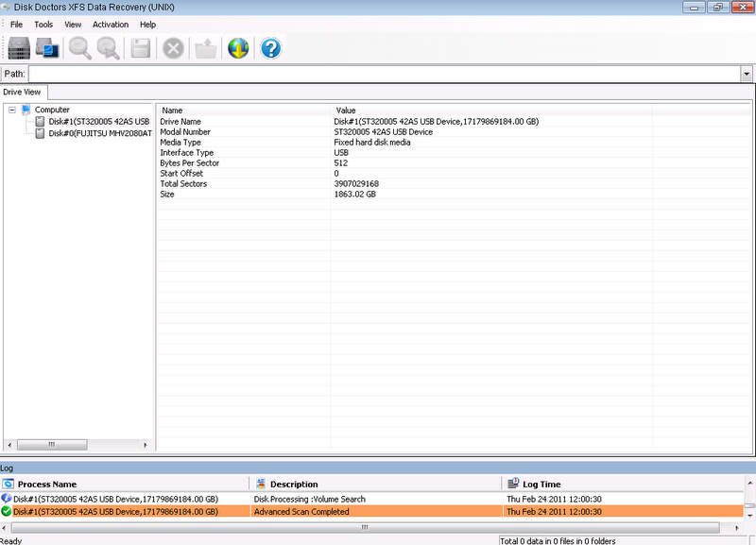Click the green check icon on completed log row
Image resolution: width=756 pixels, height=545 pixels.
click(x=7, y=511)
